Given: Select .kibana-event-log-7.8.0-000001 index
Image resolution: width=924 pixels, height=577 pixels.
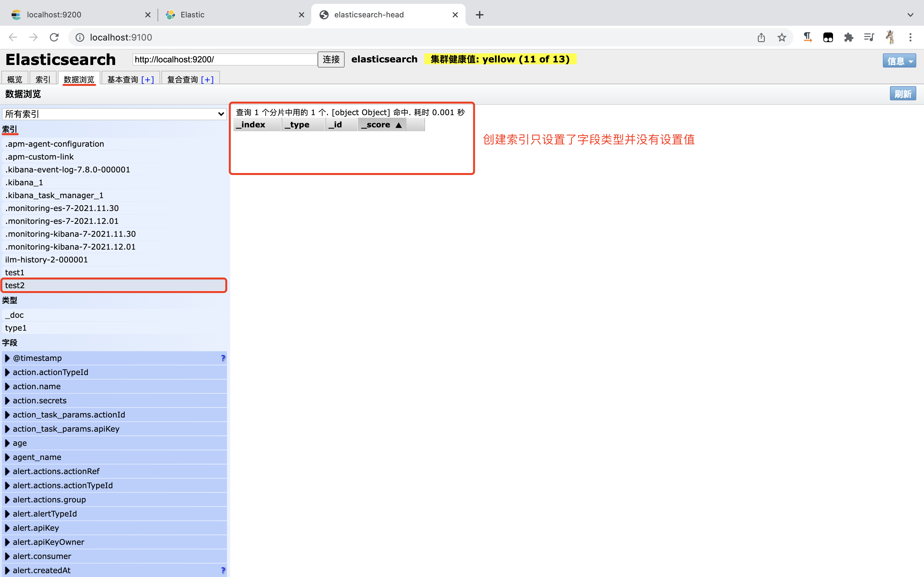Looking at the screenshot, I should (x=114, y=169).
